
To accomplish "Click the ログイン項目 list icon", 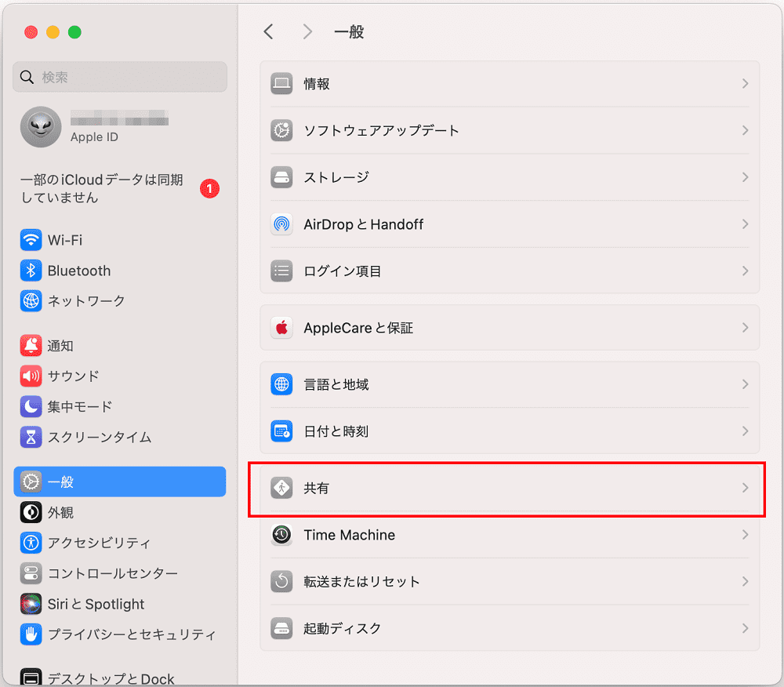I will [x=281, y=271].
